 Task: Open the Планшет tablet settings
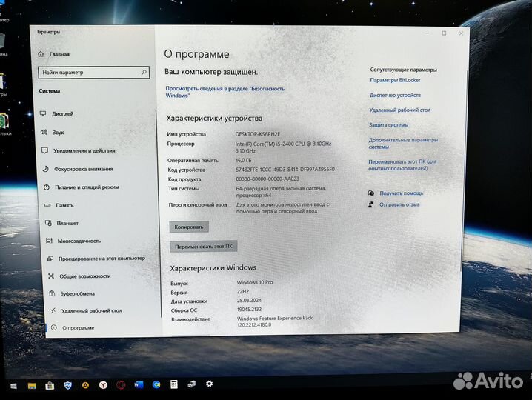67,223
